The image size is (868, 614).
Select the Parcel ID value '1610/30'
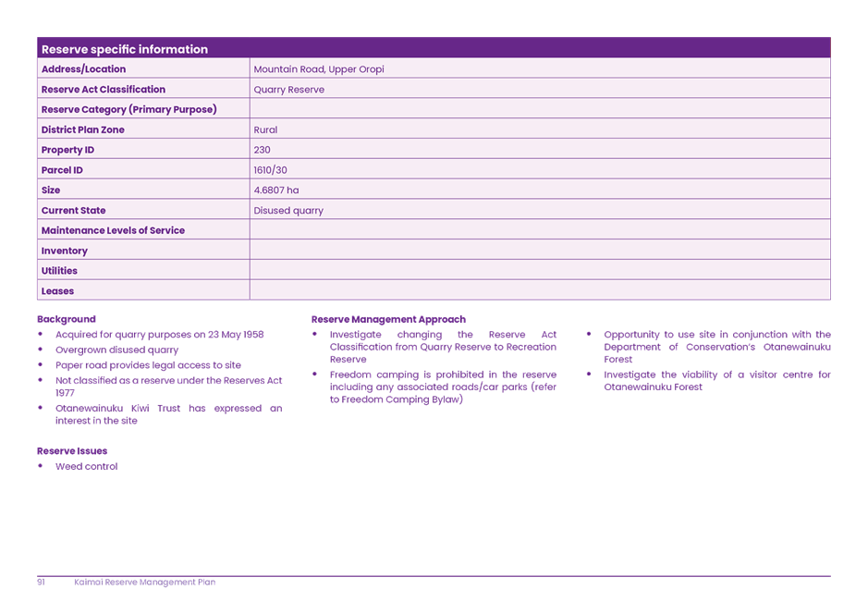270,170
